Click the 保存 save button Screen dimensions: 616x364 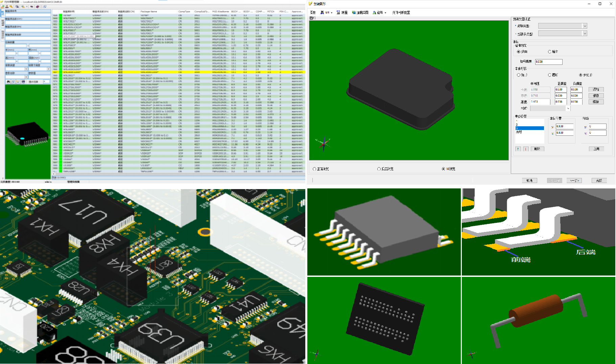pyautogui.click(x=596, y=96)
